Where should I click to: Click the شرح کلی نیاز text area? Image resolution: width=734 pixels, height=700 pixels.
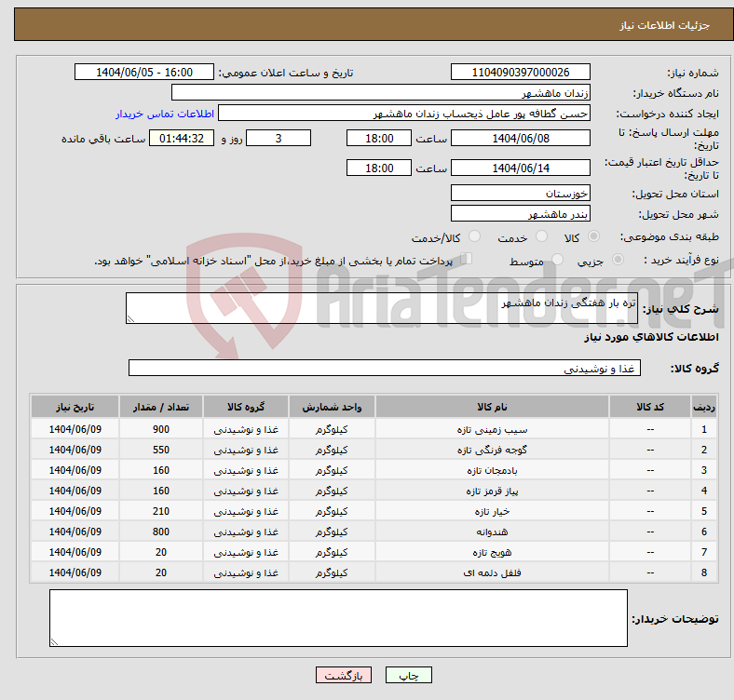tap(382, 309)
